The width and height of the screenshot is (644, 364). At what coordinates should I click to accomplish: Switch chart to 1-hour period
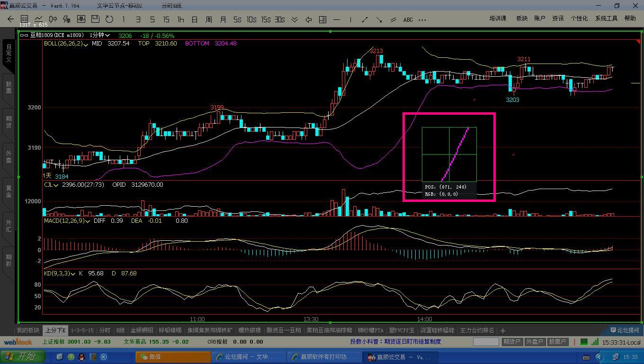tap(180, 19)
